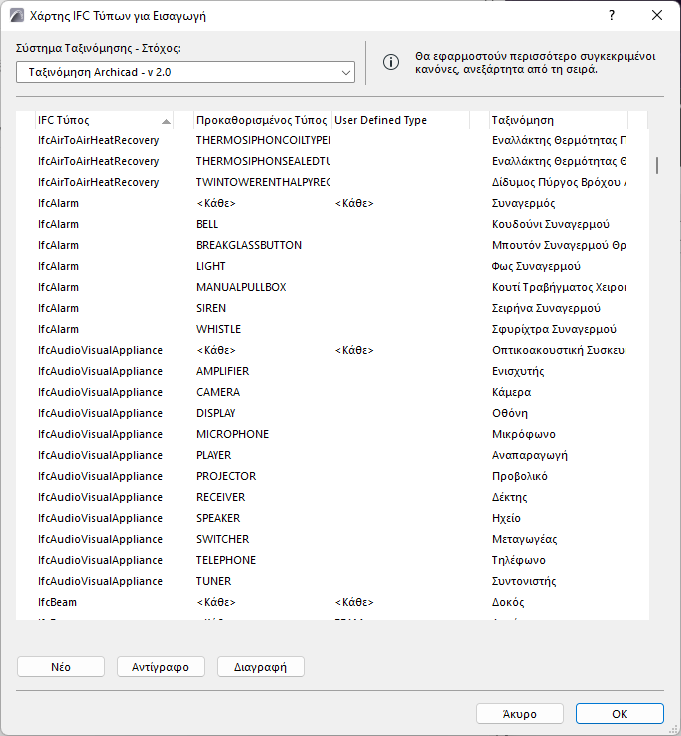Select the IfcAlarm LIGHT row
Viewport: 681px width, 736px height.
click(332, 266)
